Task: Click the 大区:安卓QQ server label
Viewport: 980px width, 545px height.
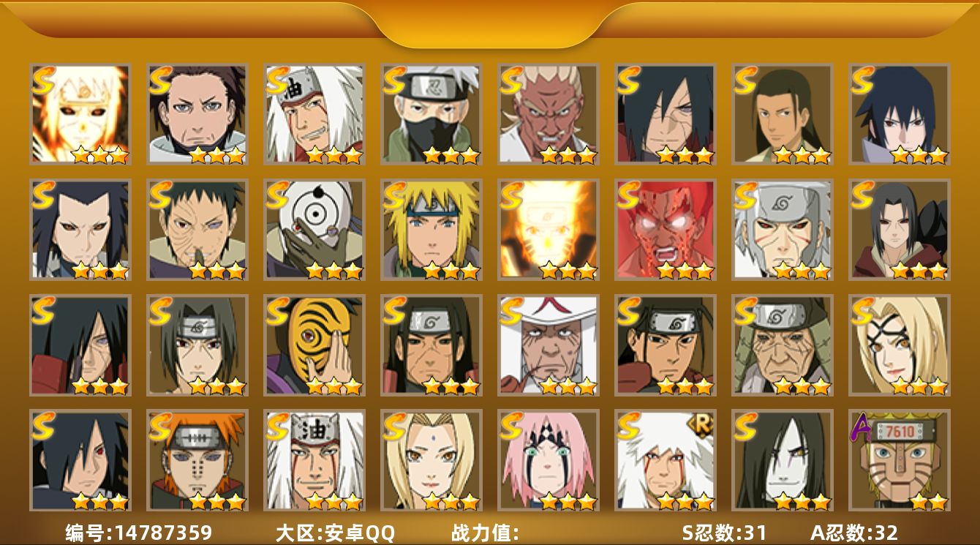Action: (x=335, y=532)
